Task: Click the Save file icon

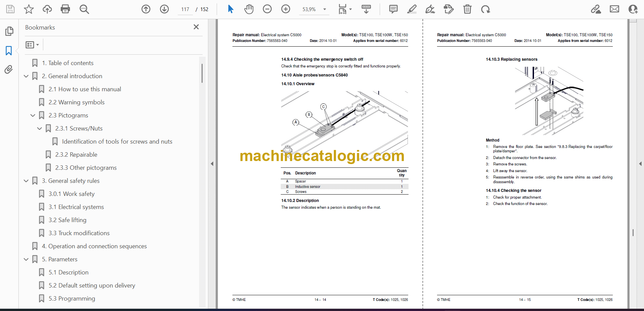Action: tap(10, 9)
